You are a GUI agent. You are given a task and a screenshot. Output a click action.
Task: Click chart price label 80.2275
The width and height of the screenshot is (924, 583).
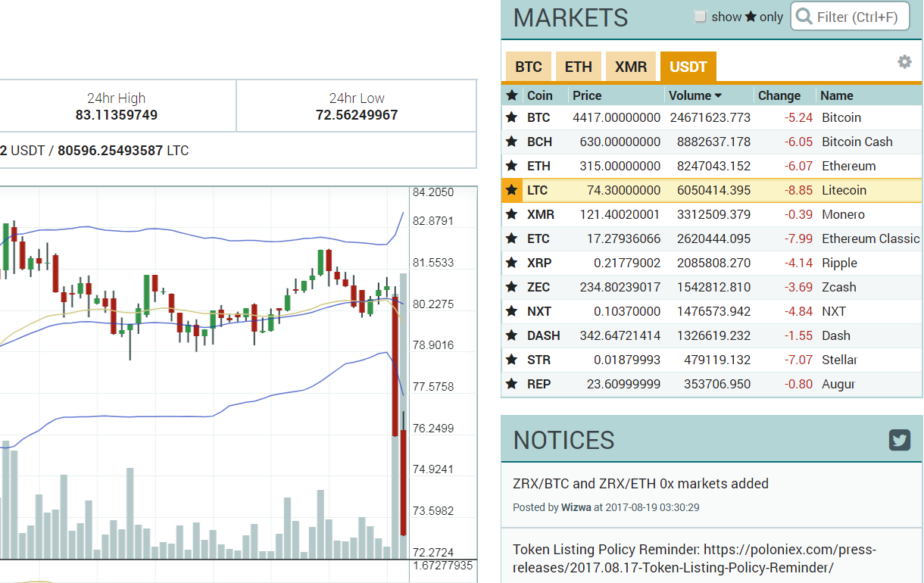point(433,304)
